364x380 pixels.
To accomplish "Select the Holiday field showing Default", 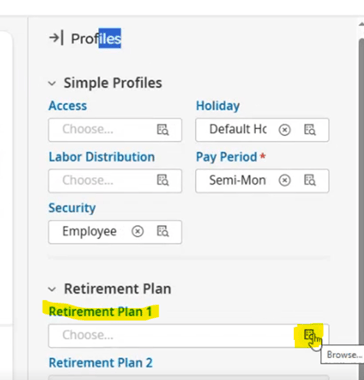I will pos(262,130).
